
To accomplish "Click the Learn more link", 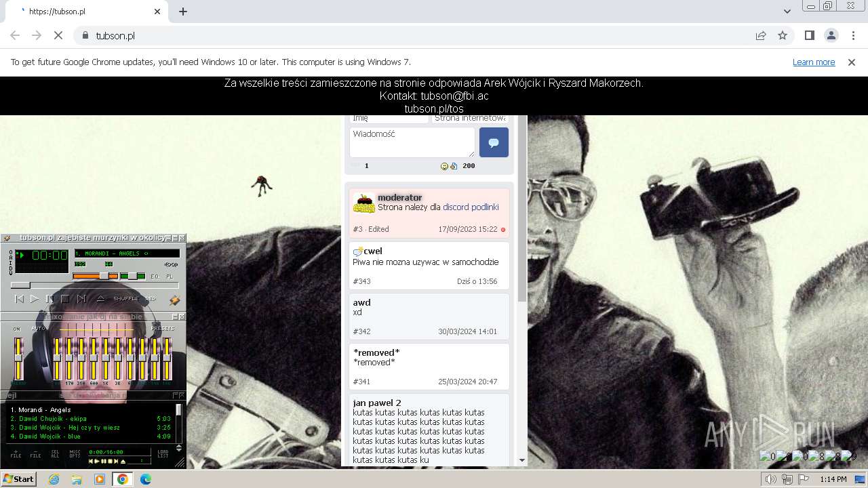I will [814, 62].
